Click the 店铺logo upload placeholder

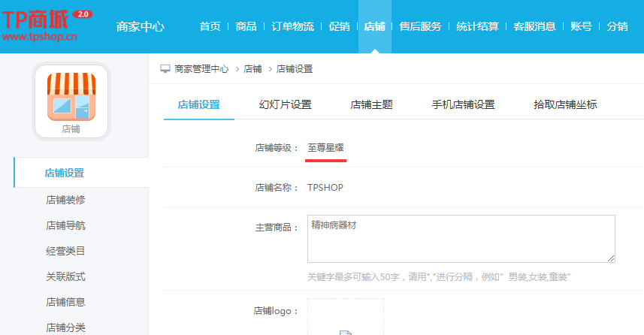pyautogui.click(x=345, y=317)
